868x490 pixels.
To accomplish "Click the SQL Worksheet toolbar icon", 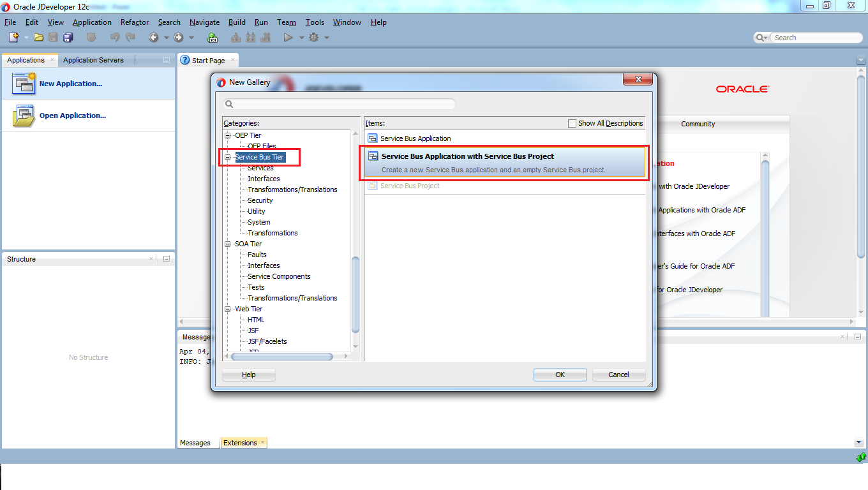I will click(213, 38).
